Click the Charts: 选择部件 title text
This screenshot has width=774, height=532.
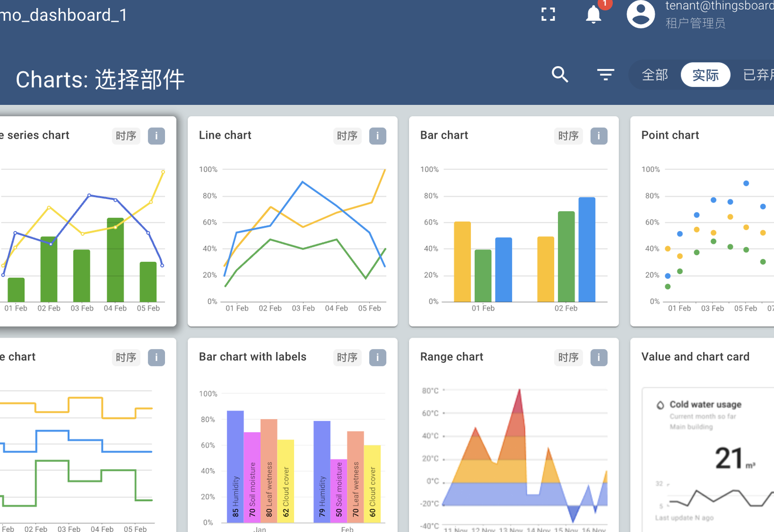(x=100, y=80)
